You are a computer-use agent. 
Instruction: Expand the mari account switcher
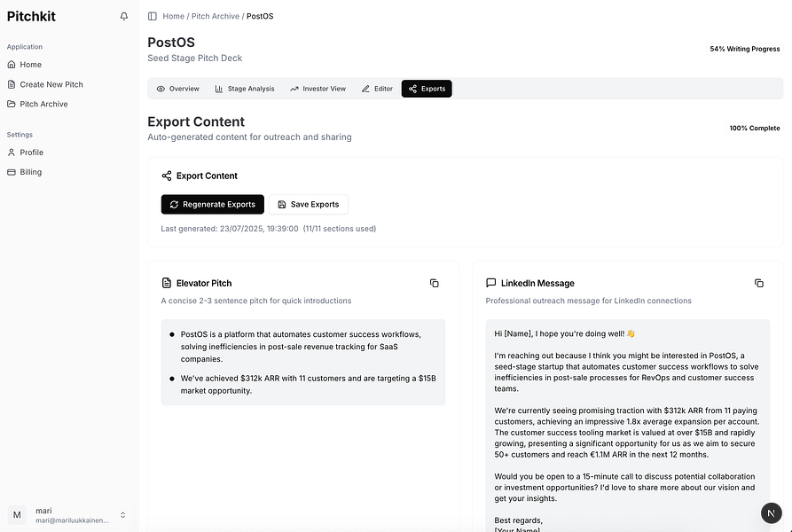(122, 514)
